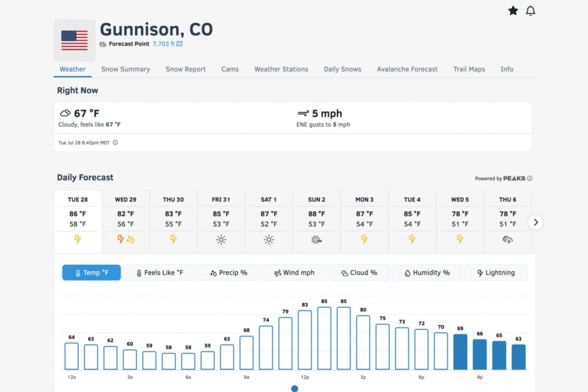The height and width of the screenshot is (392, 588).
Task: Switch to the Snow Summary tab
Action: tap(126, 69)
